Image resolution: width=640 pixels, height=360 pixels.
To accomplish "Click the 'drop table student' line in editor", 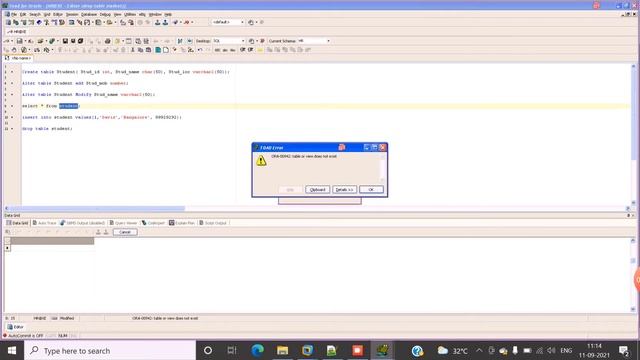I will click(47, 129).
